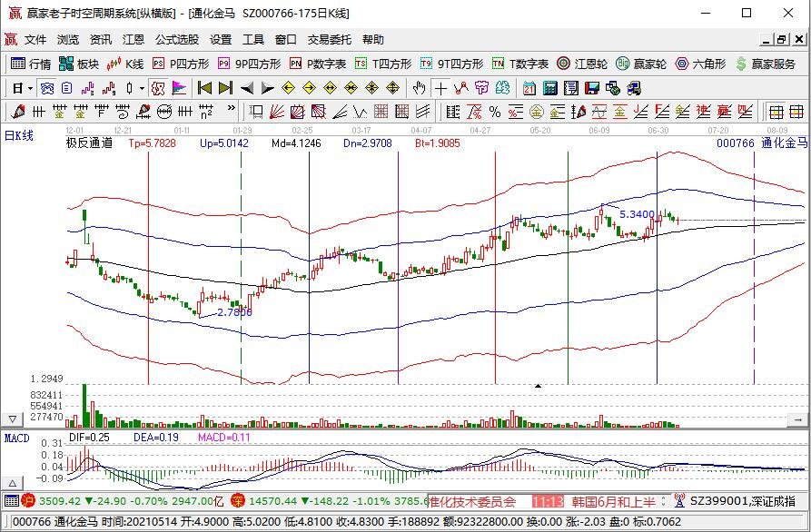
Task: Open the T数字表 number table
Action: [520, 64]
